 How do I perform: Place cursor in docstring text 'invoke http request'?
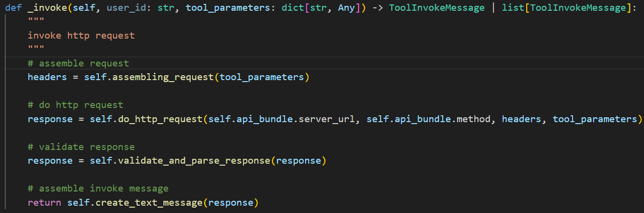pos(81,35)
